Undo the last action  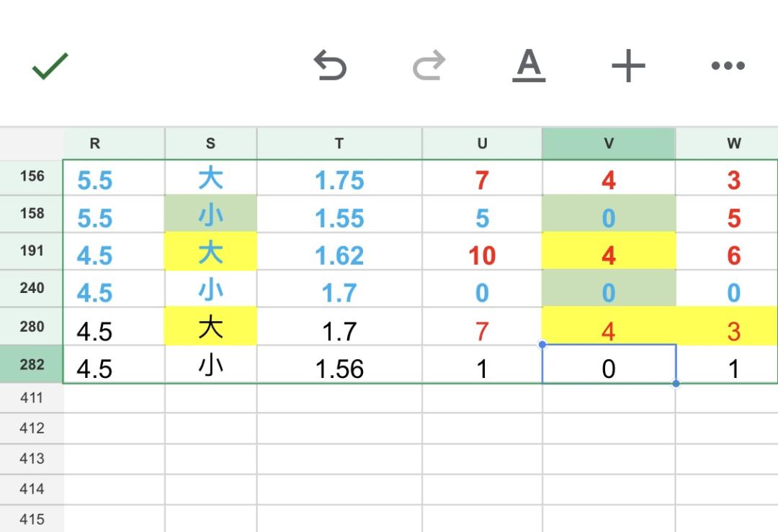click(331, 65)
